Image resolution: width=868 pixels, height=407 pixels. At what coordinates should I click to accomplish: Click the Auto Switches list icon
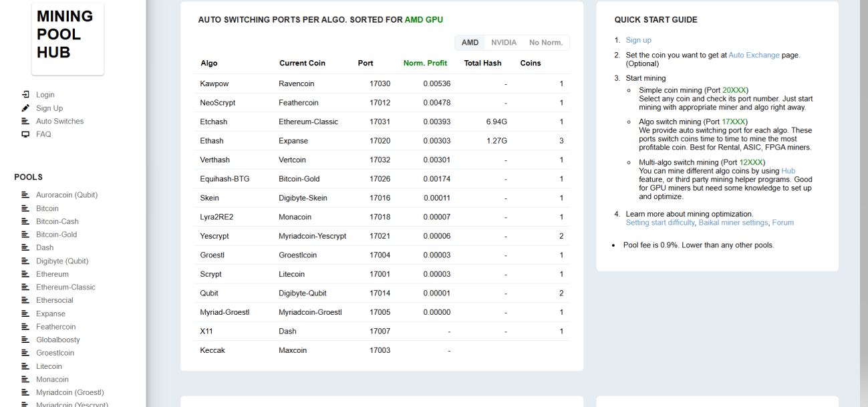[25, 122]
